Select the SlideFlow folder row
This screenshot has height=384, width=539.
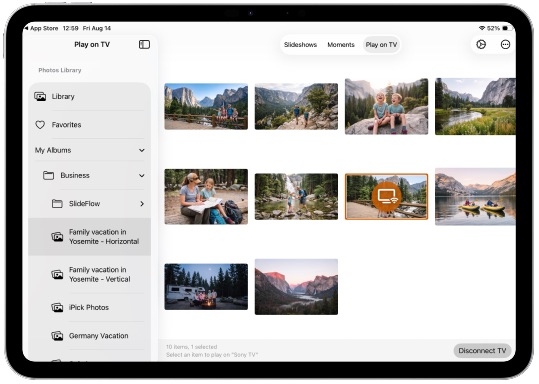89,204
